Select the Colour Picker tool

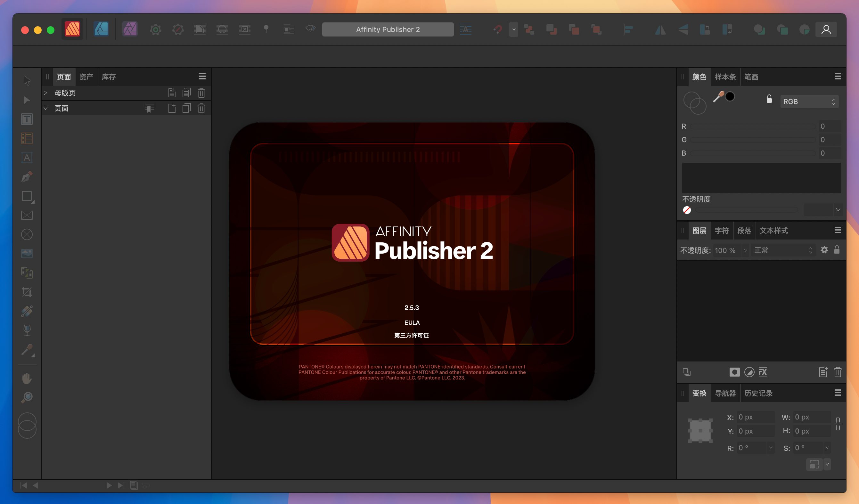click(27, 350)
